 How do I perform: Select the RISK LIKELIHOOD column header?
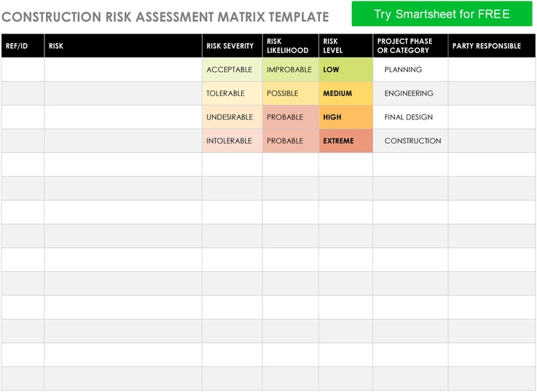click(291, 45)
